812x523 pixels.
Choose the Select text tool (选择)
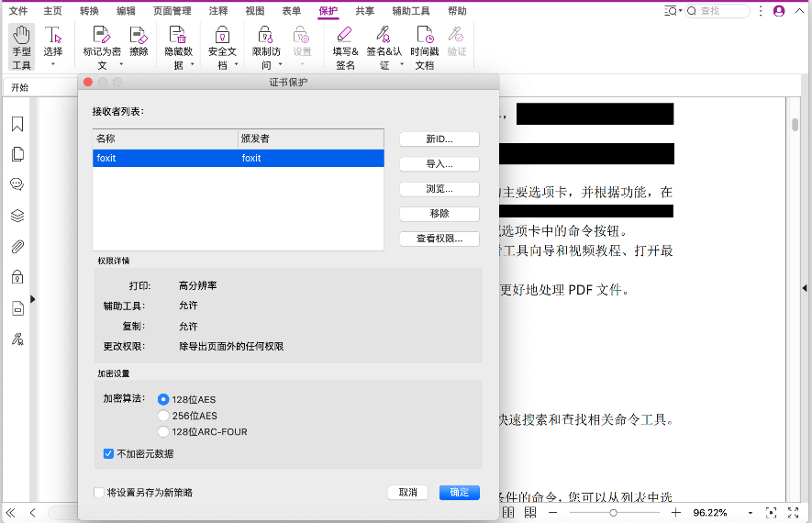[x=53, y=41]
